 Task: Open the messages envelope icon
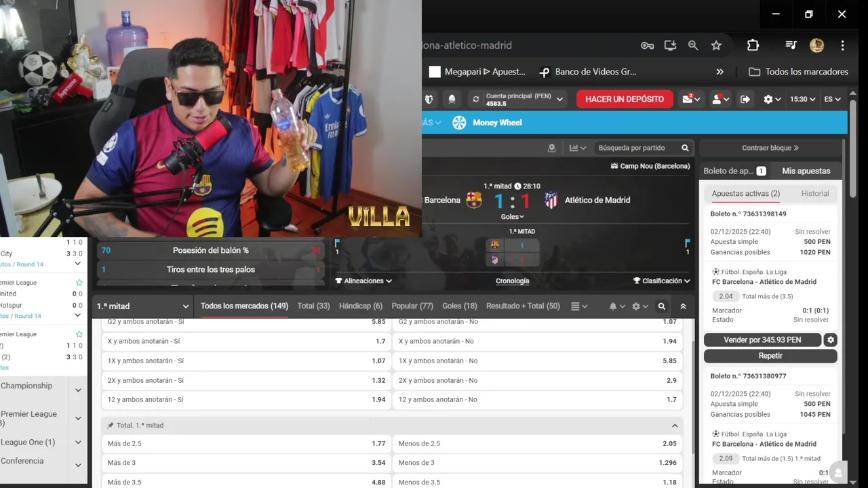pyautogui.click(x=692, y=99)
